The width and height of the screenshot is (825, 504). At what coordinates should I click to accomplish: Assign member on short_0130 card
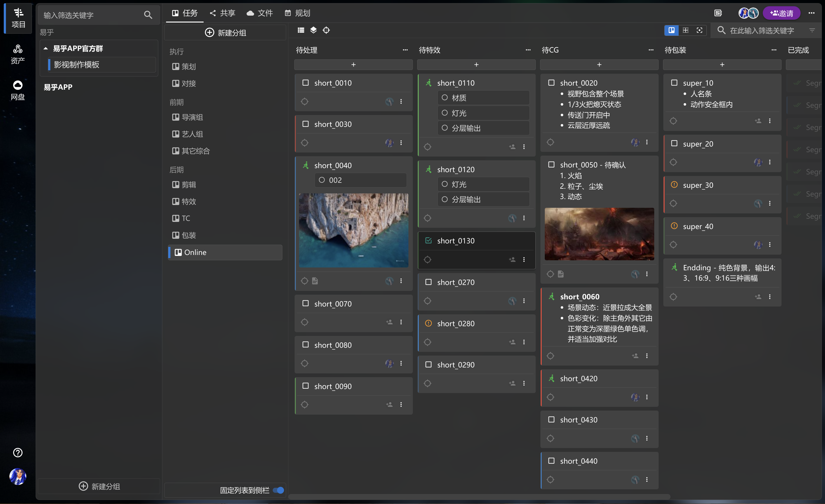pyautogui.click(x=512, y=259)
